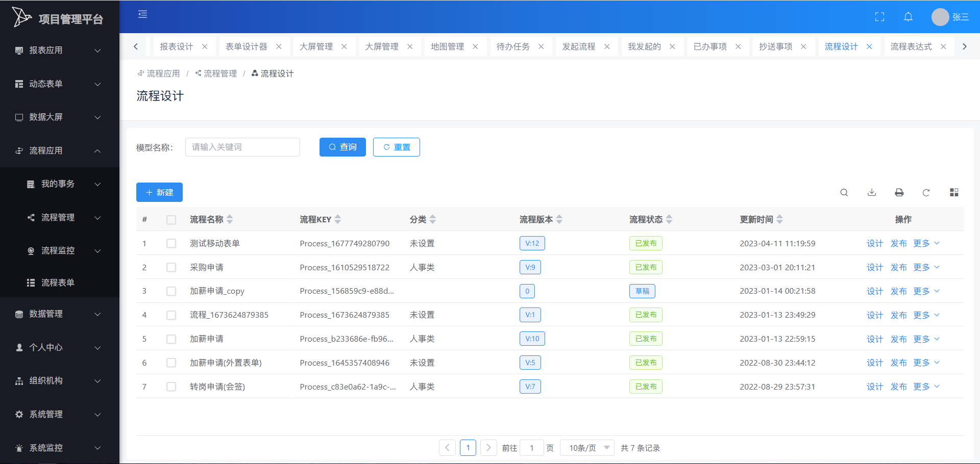Click version tag V:12
Screen dimensions: 980x464
click(x=532, y=243)
